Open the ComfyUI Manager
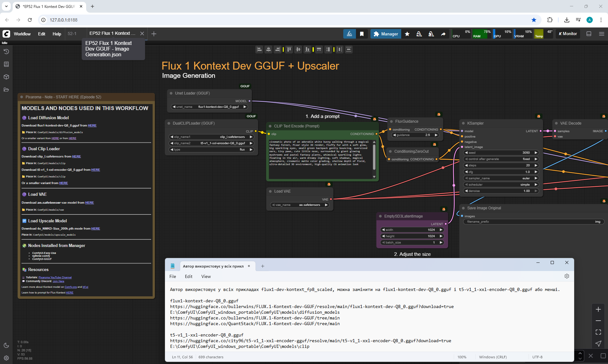This screenshot has width=608, height=364. pos(386,34)
